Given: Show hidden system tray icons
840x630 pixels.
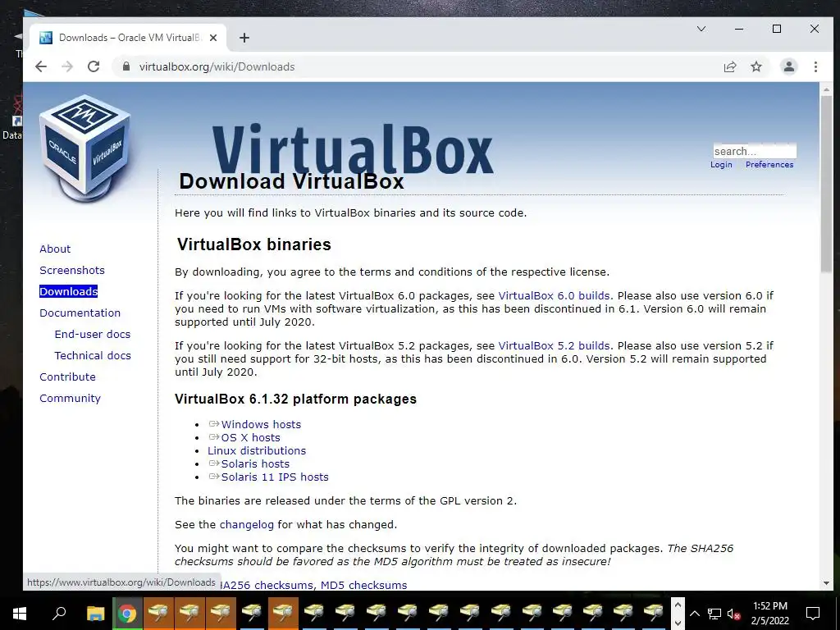Looking at the screenshot, I should 694,614.
